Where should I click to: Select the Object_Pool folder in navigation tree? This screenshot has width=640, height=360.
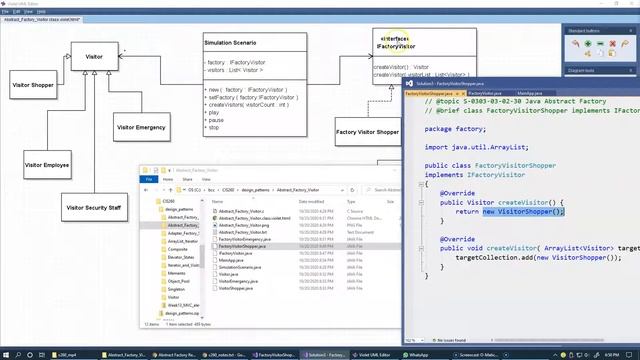point(178,281)
